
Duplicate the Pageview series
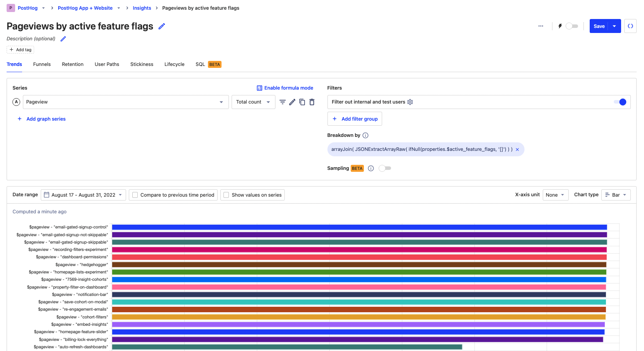302,102
